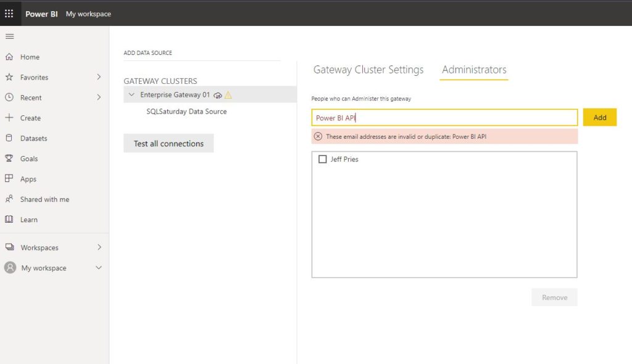Select the Administrators tab
This screenshot has width=632, height=364.
pyautogui.click(x=474, y=70)
